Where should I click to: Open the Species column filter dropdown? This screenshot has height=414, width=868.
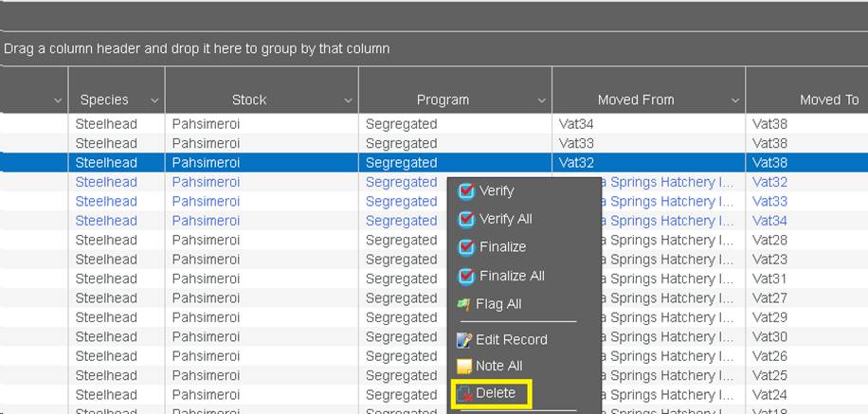(153, 100)
